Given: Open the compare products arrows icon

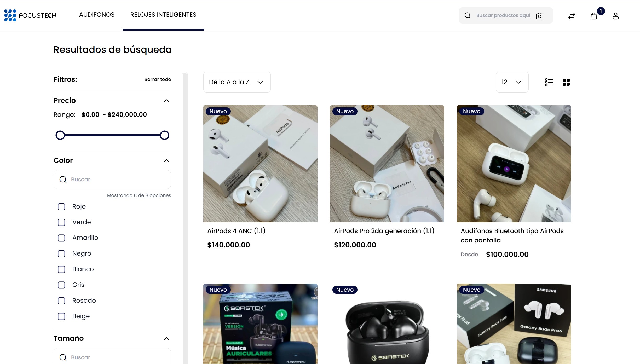Looking at the screenshot, I should click(572, 16).
